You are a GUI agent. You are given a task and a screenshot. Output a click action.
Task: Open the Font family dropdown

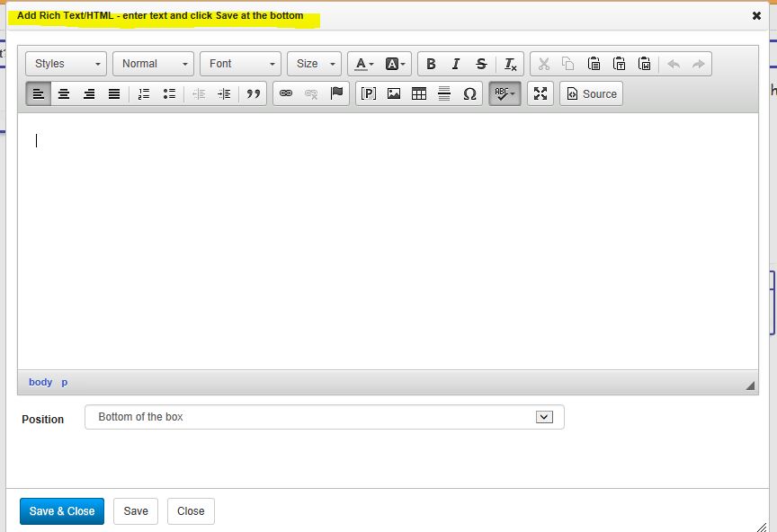(240, 64)
